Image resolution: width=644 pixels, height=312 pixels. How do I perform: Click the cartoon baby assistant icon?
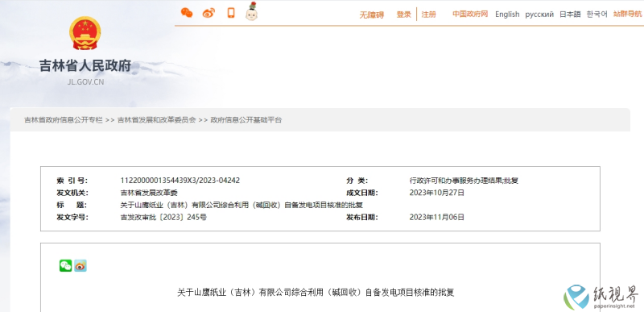click(251, 11)
